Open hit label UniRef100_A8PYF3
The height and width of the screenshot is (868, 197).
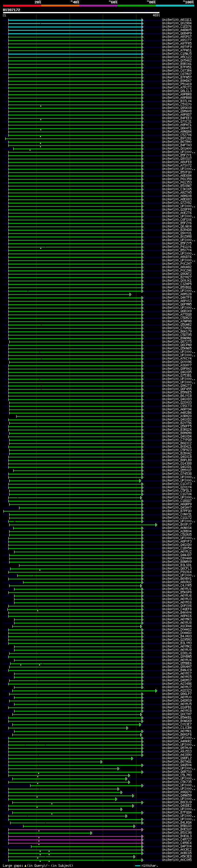pyautogui.click(x=177, y=542)
